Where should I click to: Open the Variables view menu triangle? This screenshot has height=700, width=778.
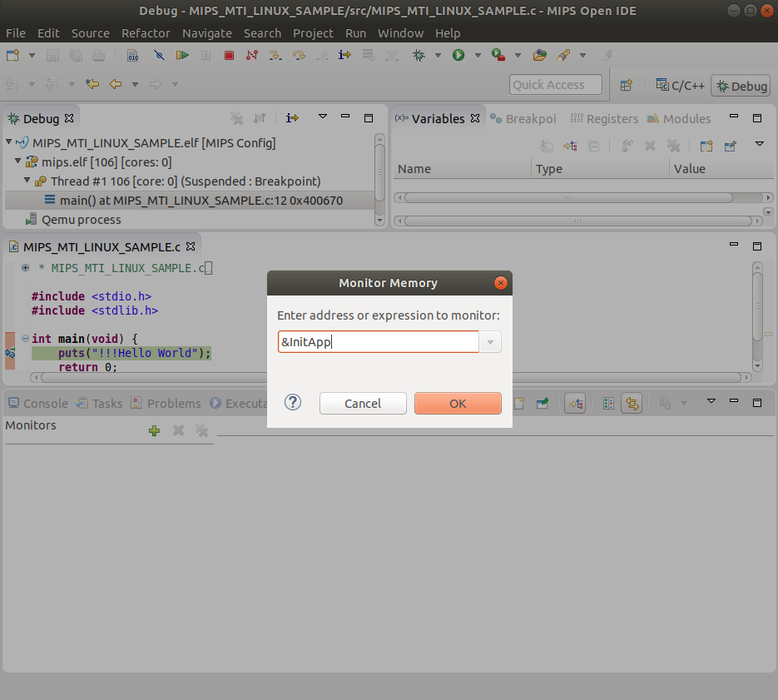click(x=759, y=145)
